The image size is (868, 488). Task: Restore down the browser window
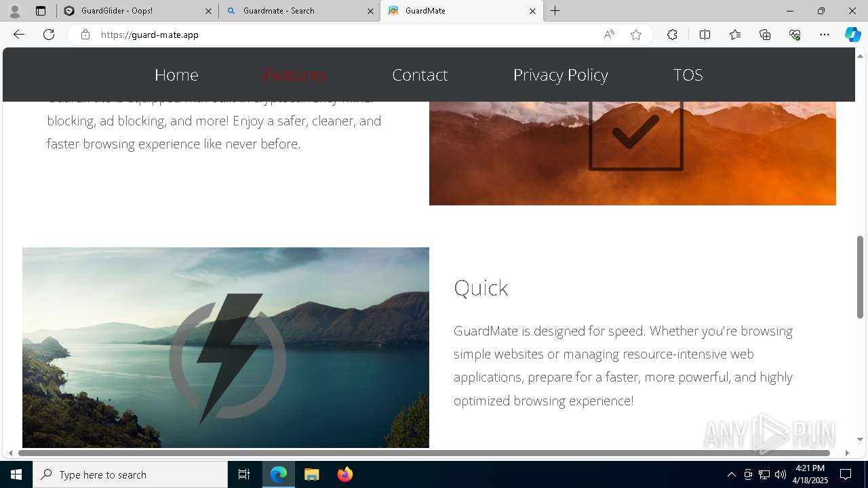pos(821,11)
